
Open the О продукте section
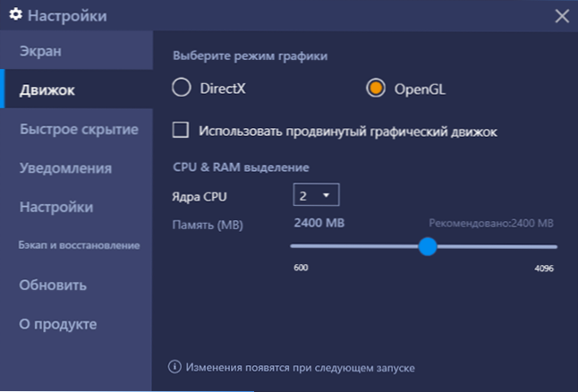coord(77,324)
